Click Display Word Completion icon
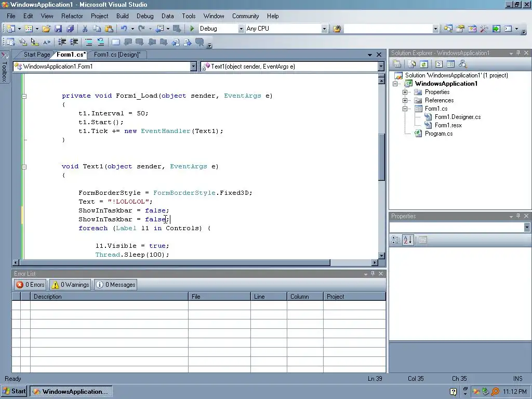532x399 pixels. [46, 42]
